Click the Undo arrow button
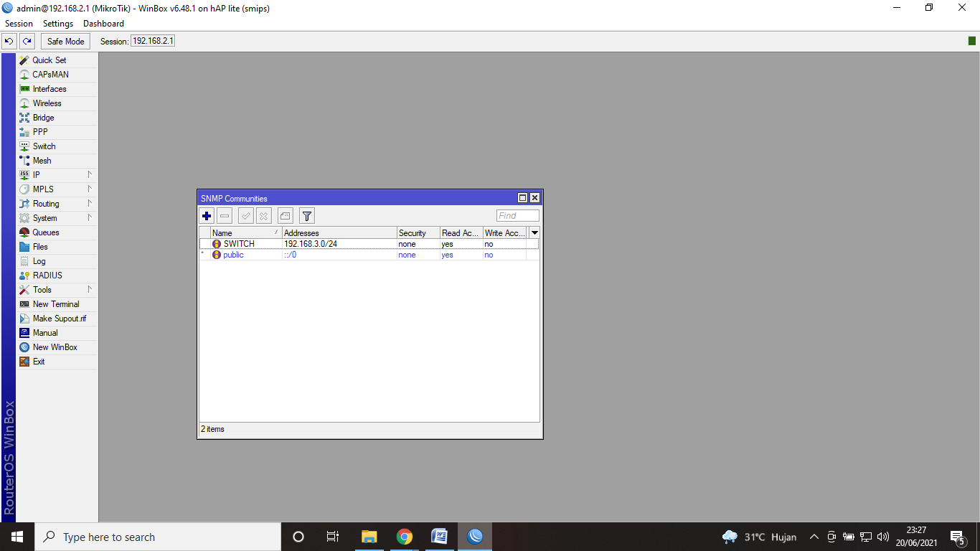Screen dimensions: 980x551 click(9, 41)
